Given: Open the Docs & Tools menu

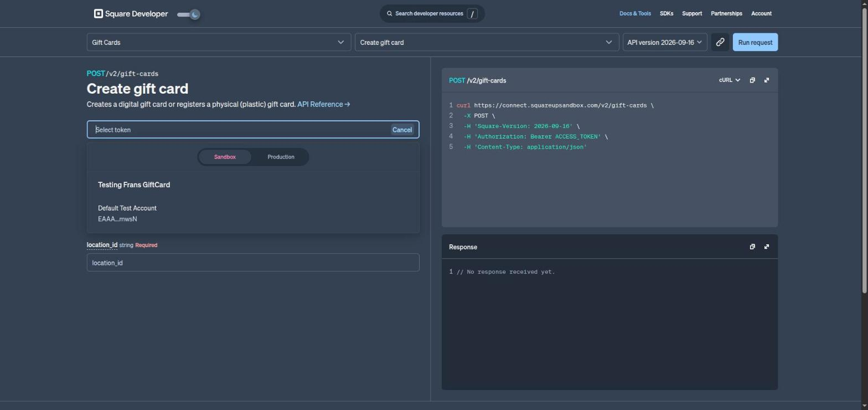Looking at the screenshot, I should [635, 14].
